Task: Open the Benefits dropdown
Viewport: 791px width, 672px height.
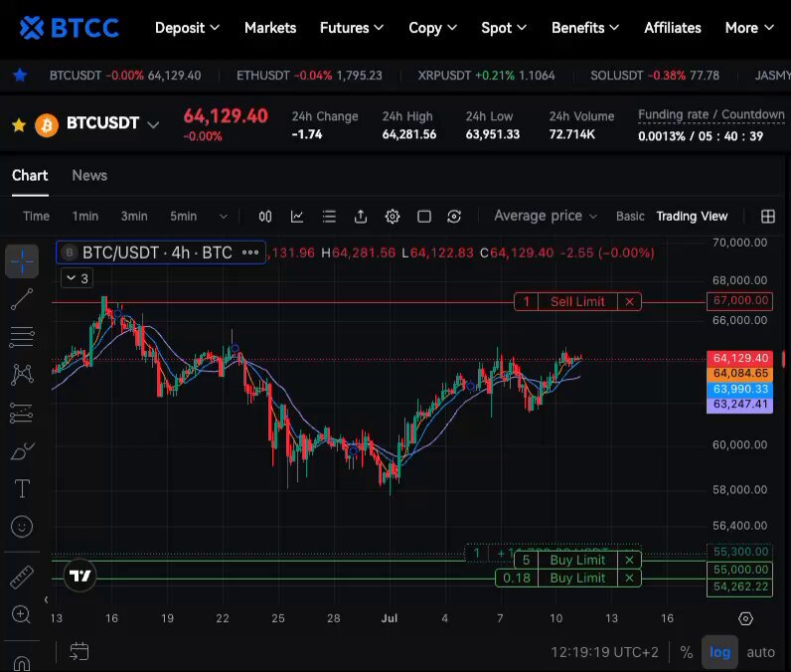Action: 585,28
